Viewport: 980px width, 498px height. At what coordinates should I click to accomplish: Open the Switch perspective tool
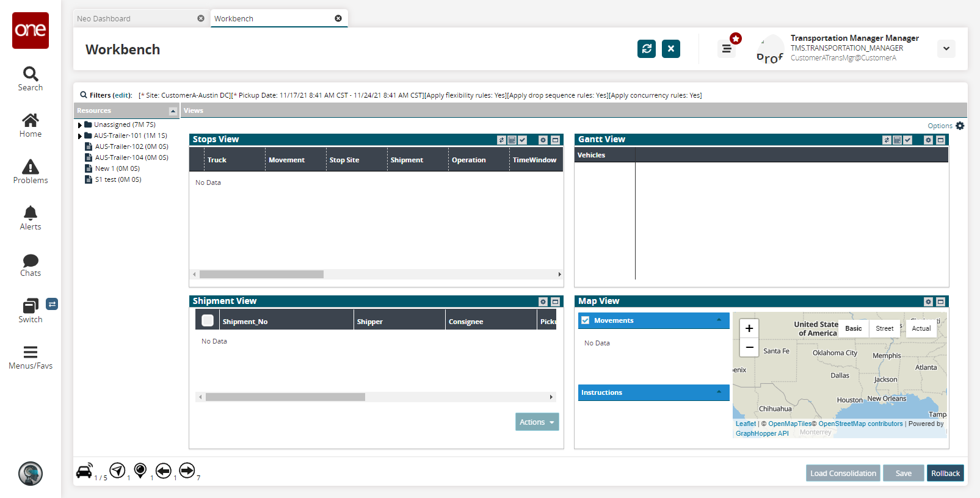click(x=31, y=311)
